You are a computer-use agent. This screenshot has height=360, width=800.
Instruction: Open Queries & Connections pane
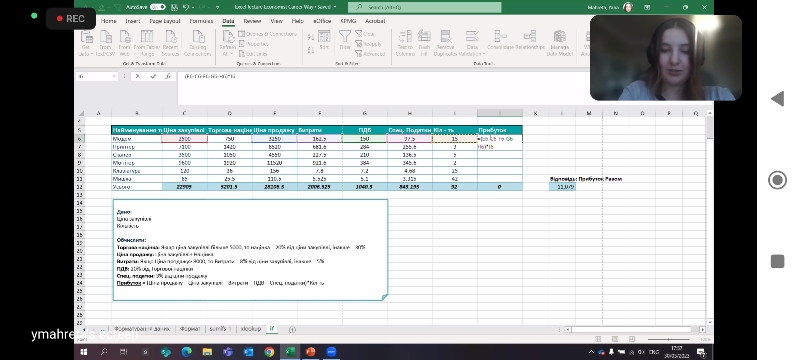(x=267, y=34)
